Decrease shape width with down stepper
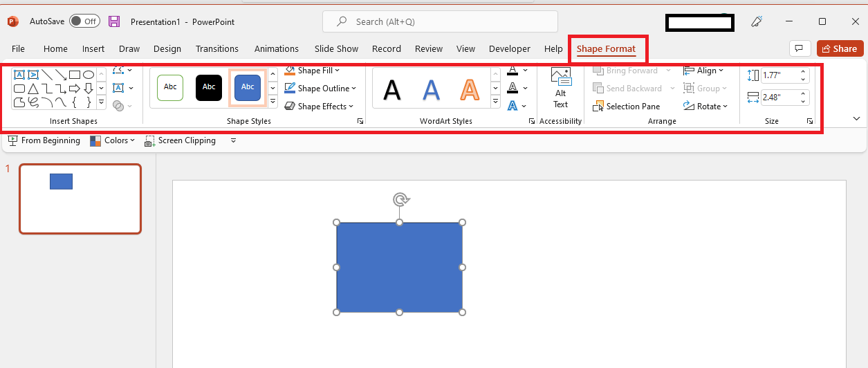868x368 pixels. click(803, 102)
